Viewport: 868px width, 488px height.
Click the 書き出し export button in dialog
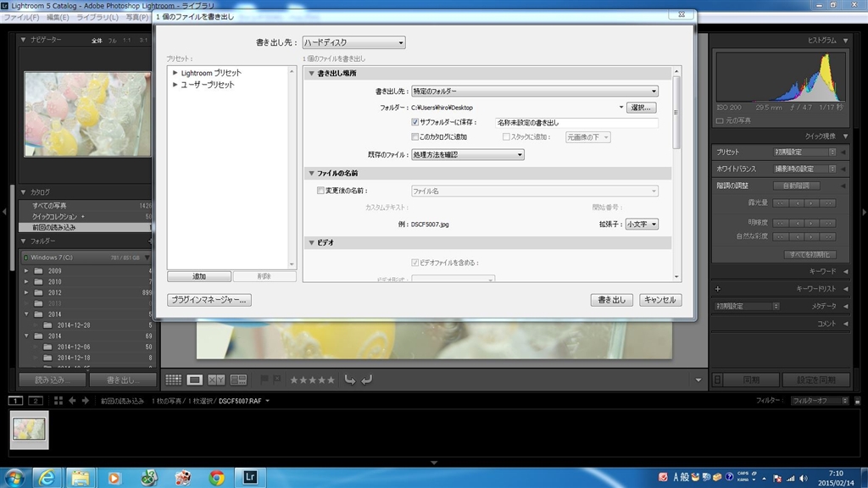pos(612,300)
